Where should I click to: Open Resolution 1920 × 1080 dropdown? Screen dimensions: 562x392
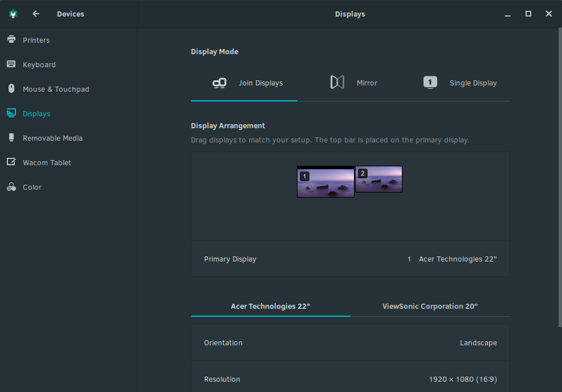point(350,379)
